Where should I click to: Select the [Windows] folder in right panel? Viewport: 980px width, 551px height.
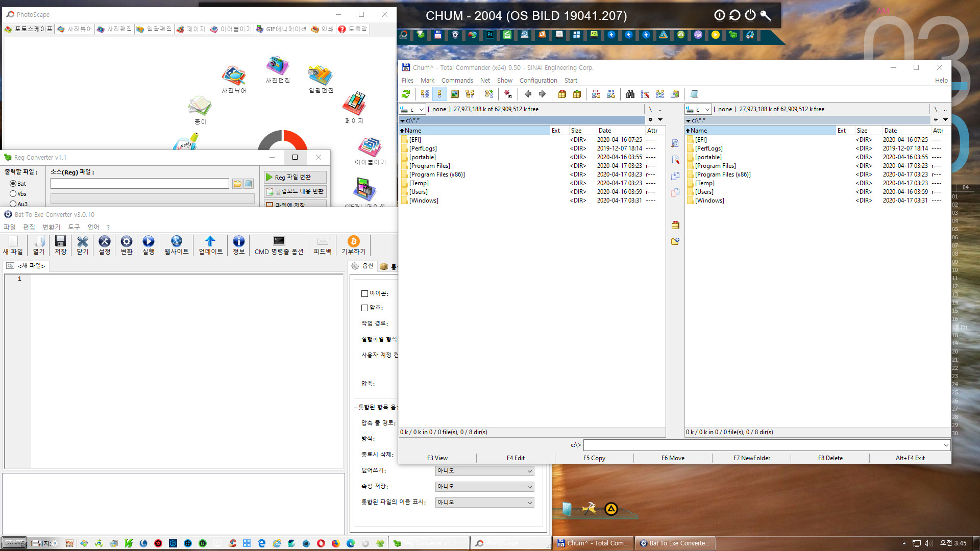pyautogui.click(x=709, y=201)
